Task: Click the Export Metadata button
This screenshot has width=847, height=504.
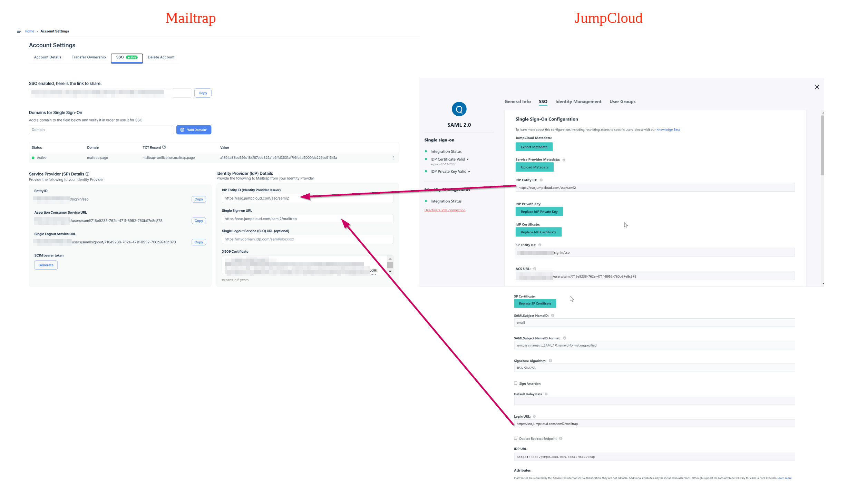Action: pyautogui.click(x=534, y=147)
